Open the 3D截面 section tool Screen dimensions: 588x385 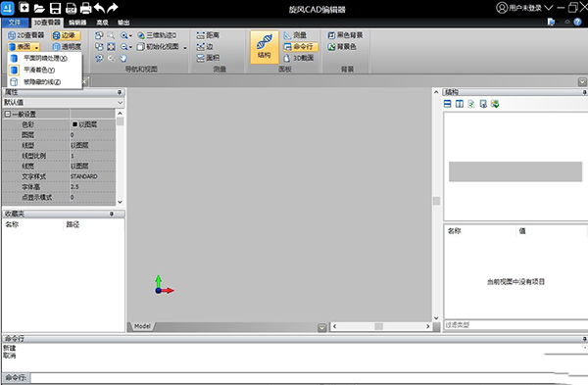coord(299,58)
